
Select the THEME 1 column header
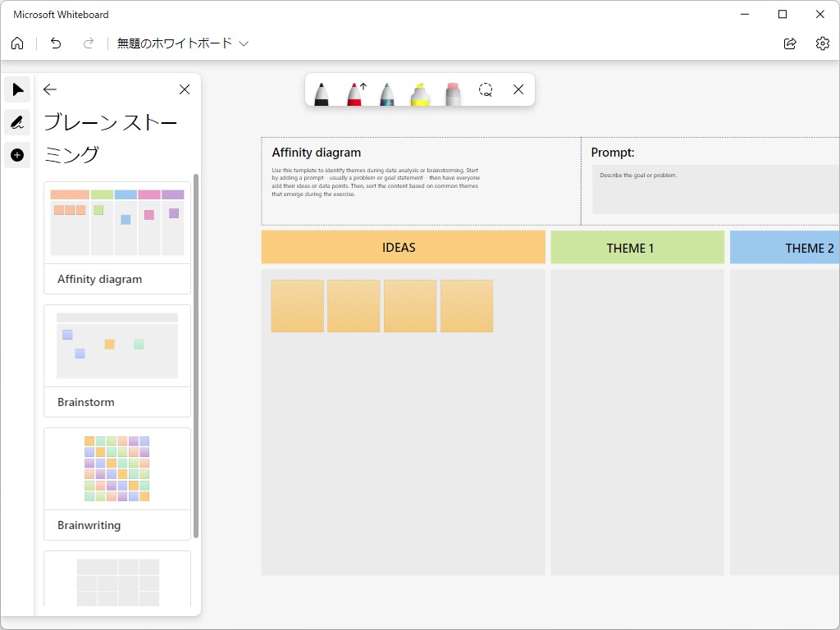pos(637,248)
